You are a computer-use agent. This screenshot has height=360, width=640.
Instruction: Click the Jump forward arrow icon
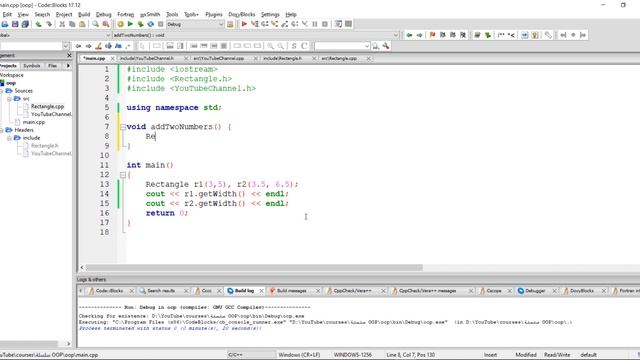(419, 36)
